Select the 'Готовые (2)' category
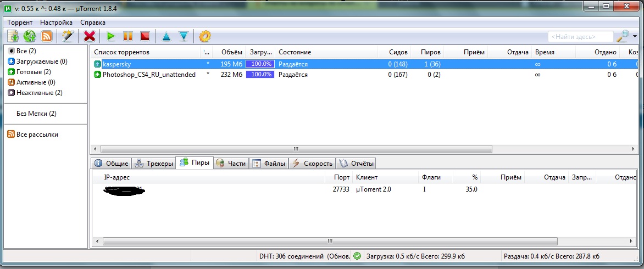The image size is (644, 269). (x=29, y=72)
